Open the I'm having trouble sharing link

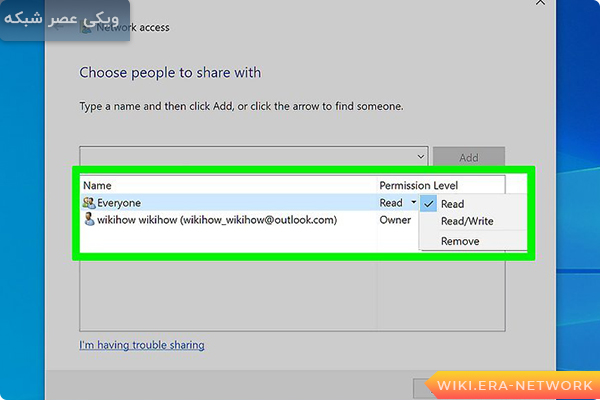point(141,345)
